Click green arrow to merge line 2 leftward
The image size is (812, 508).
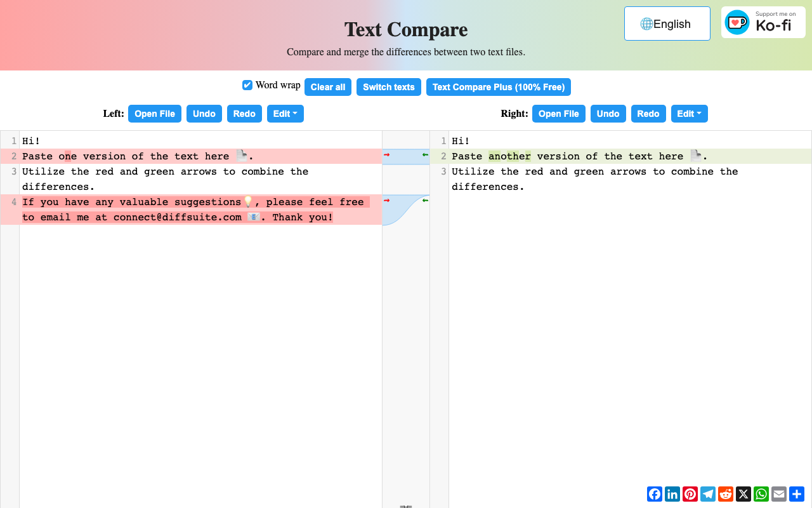(425, 154)
